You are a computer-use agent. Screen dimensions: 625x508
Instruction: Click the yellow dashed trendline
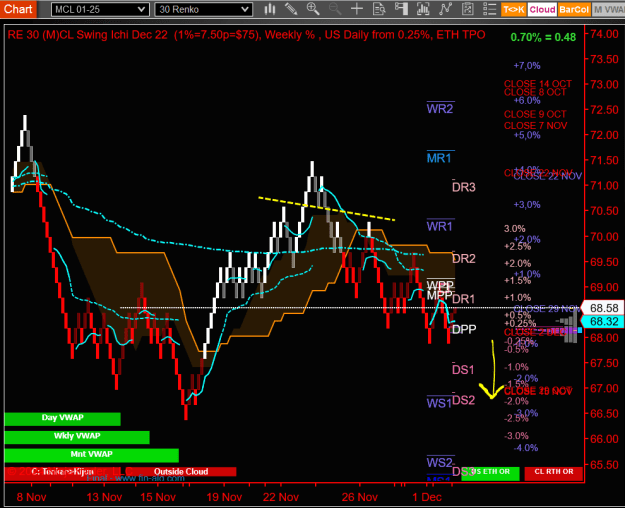tap(326, 209)
